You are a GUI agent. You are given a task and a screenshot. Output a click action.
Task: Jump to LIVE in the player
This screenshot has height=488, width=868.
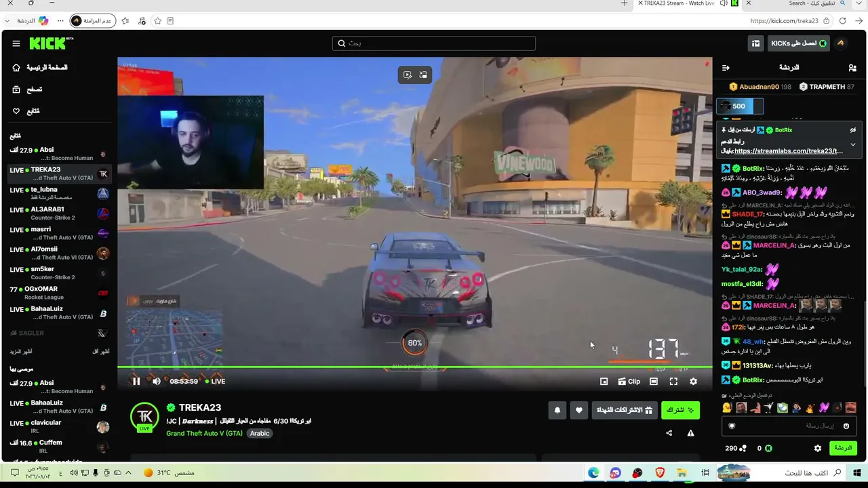pos(215,382)
